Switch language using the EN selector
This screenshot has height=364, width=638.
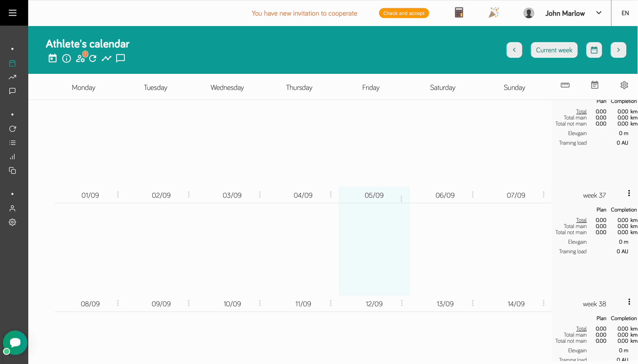(625, 13)
